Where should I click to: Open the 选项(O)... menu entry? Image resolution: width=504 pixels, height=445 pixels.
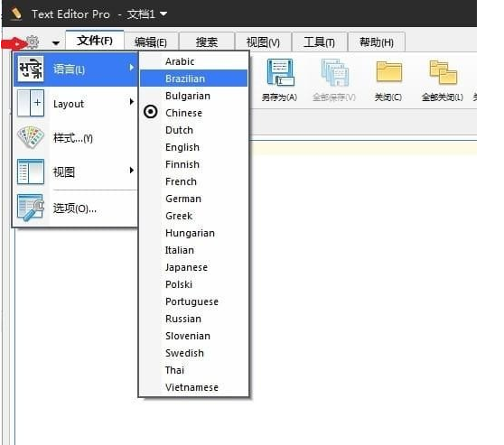75,209
